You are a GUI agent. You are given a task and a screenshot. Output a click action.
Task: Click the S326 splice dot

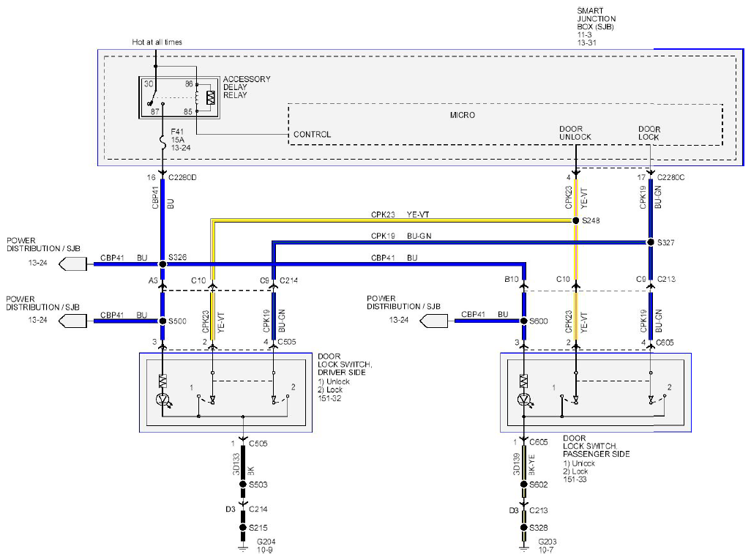pyautogui.click(x=162, y=264)
